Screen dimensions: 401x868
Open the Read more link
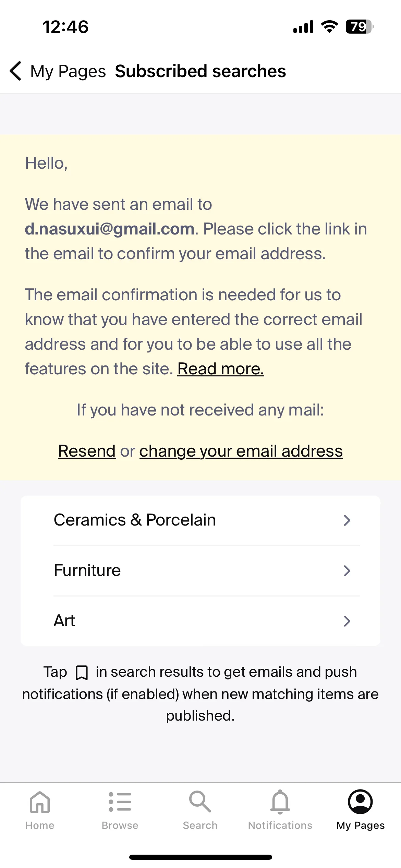coord(221,369)
